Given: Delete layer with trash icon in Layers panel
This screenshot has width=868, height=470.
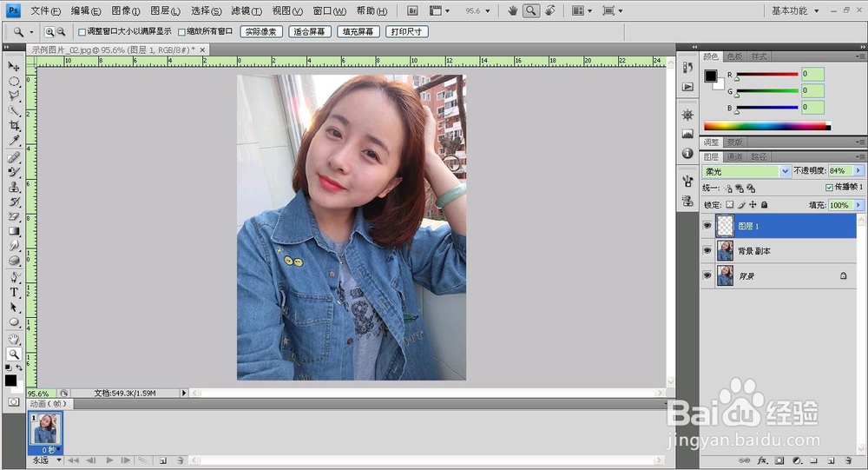Looking at the screenshot, I should [x=848, y=460].
